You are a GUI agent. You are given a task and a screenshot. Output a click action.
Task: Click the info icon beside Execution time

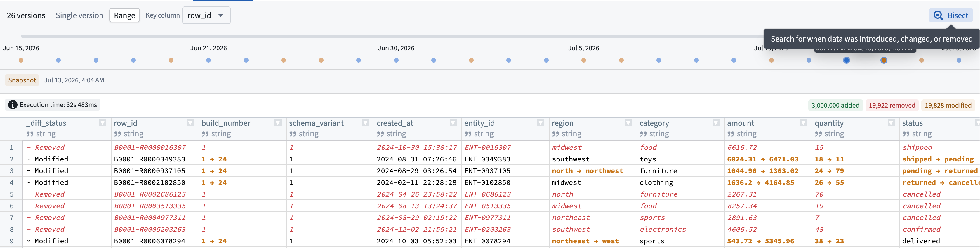pos(13,105)
